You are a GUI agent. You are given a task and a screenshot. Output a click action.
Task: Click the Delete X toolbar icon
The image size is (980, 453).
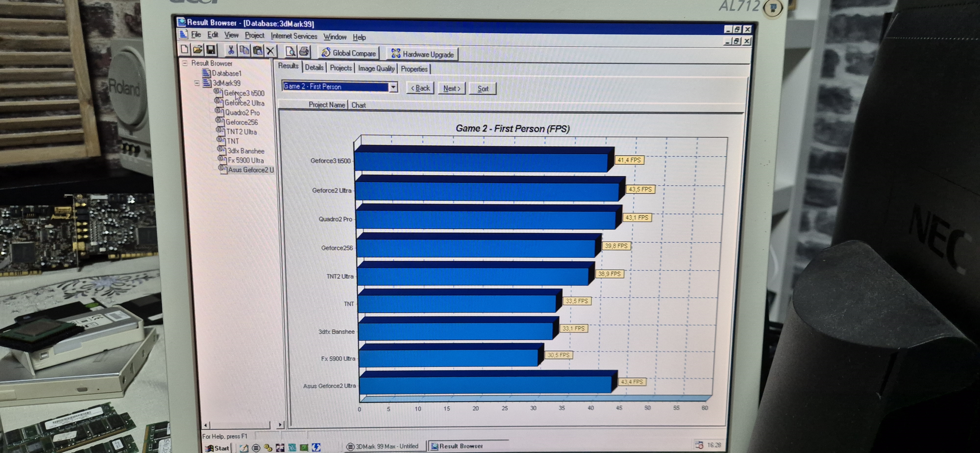point(270,51)
